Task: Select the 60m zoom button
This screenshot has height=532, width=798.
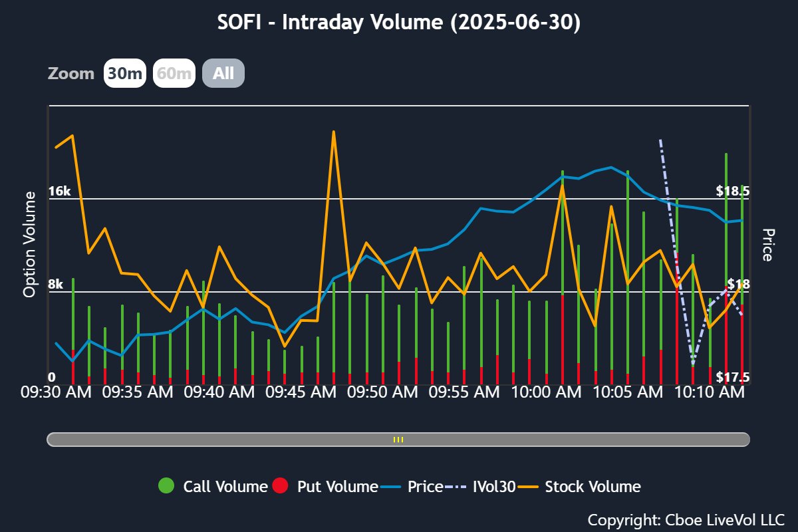Action: [174, 73]
